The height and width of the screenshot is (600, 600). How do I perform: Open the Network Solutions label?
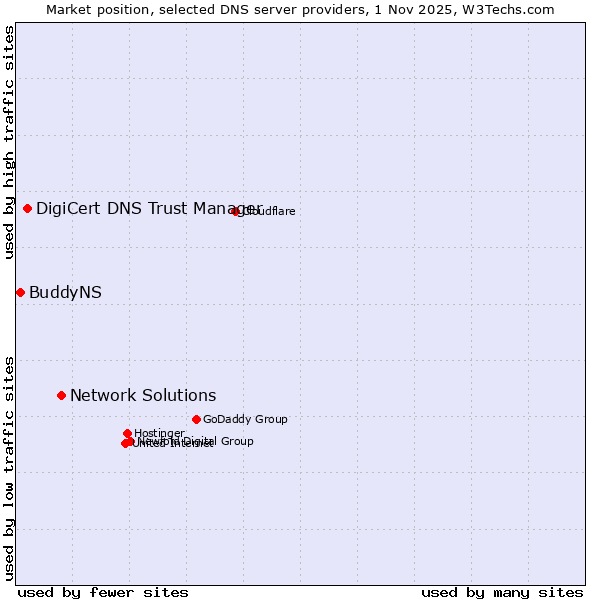(143, 395)
